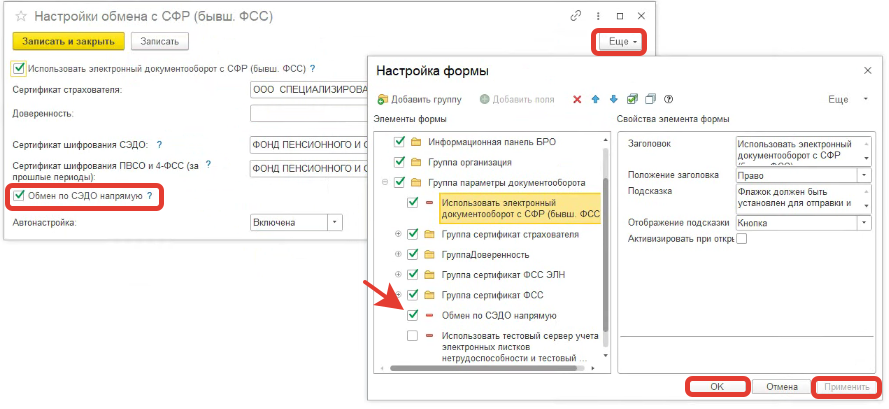
Task: Move element up with blue up arrow
Action: pos(595,99)
